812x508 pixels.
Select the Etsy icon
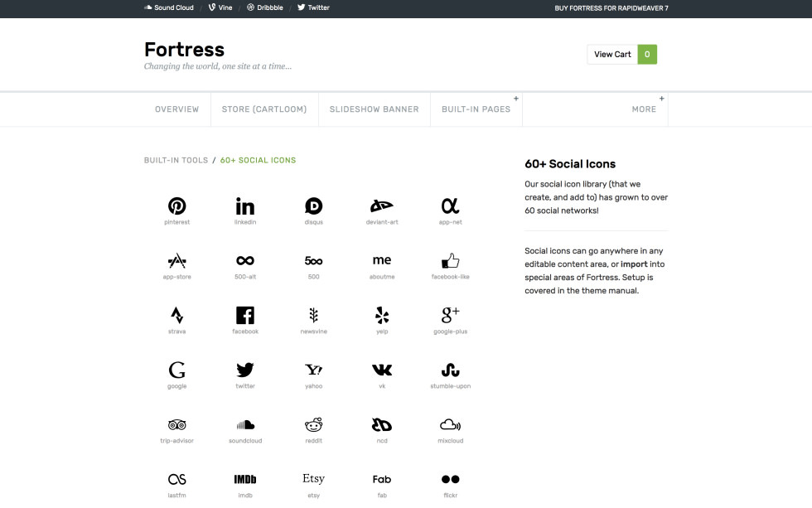[313, 478]
